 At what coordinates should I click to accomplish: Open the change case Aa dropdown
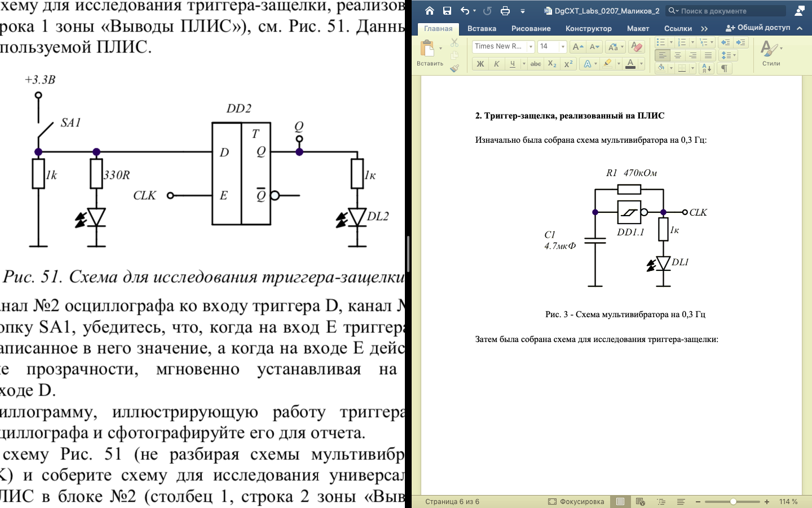coord(615,47)
